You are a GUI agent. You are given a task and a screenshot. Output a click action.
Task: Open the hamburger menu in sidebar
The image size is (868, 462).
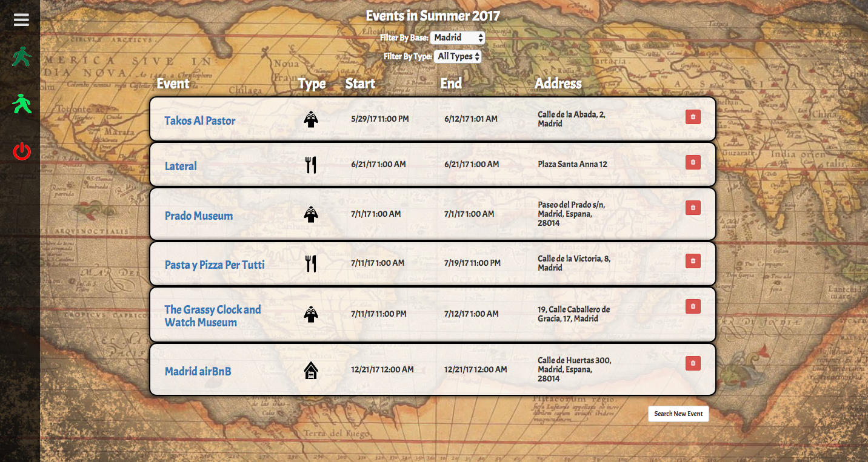21,21
